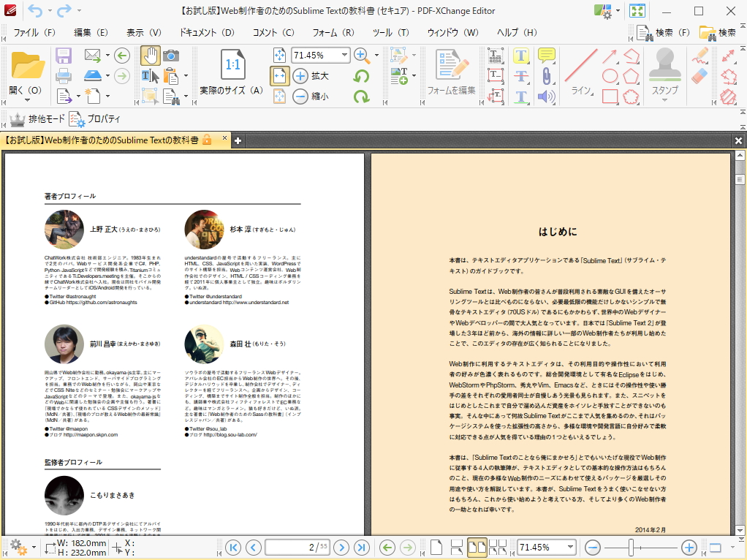Screen dimensions: 747x560
Task: Open the undo history dropdown arrow
Action: pyautogui.click(x=50, y=10)
